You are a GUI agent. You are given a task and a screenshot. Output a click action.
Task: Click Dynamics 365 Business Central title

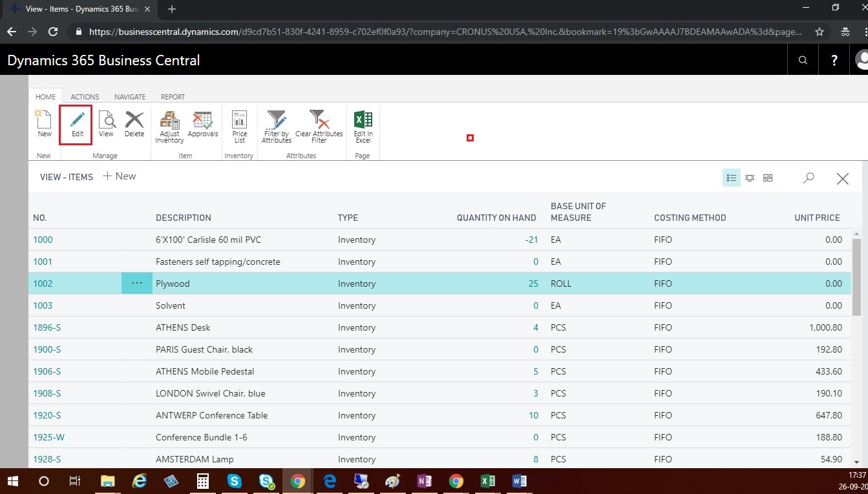click(103, 60)
